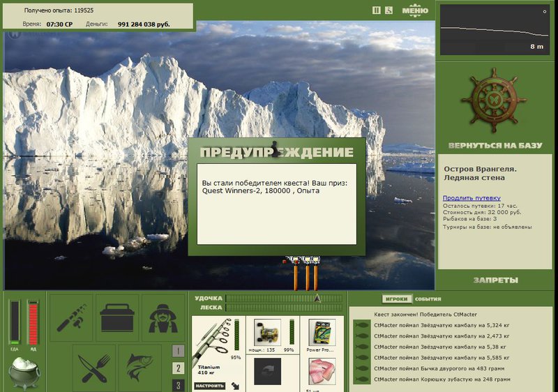The height and width of the screenshot is (392, 558).
Task: Open the fish keepnet icon
Action: pos(139,368)
